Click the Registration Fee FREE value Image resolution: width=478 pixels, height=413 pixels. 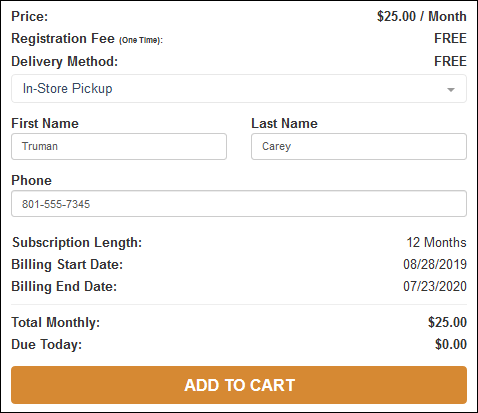coord(450,38)
